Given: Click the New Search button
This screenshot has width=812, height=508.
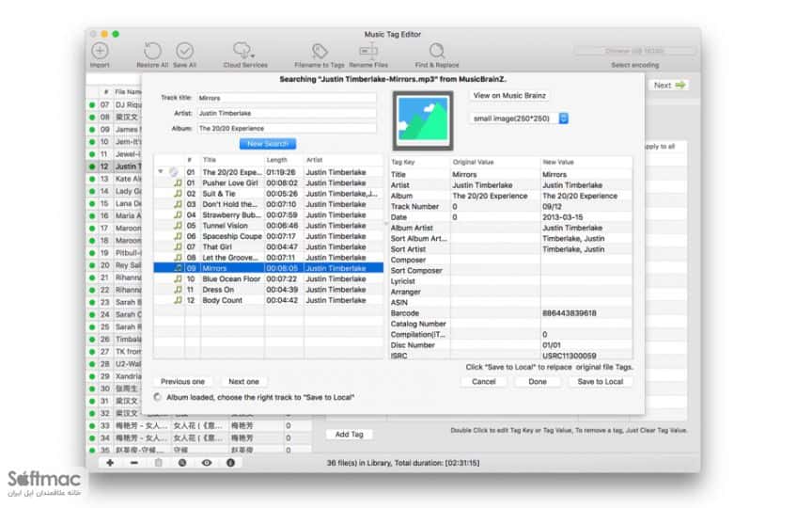Looking at the screenshot, I should (268, 144).
